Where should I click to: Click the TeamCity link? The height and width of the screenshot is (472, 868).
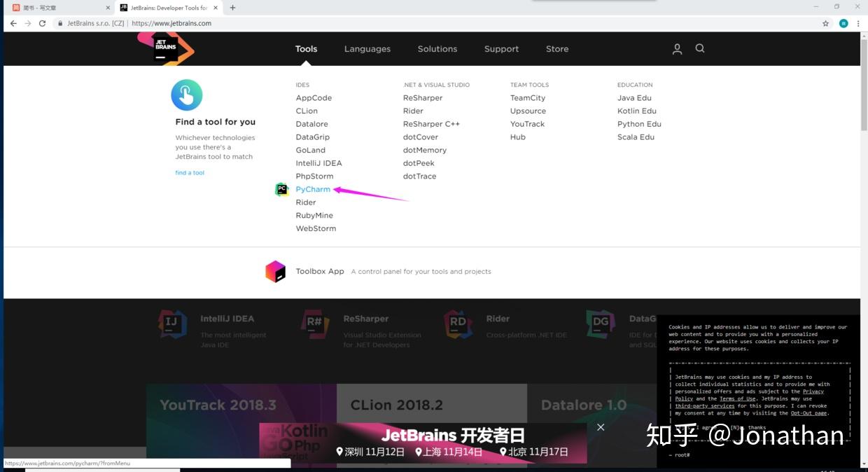coord(528,98)
